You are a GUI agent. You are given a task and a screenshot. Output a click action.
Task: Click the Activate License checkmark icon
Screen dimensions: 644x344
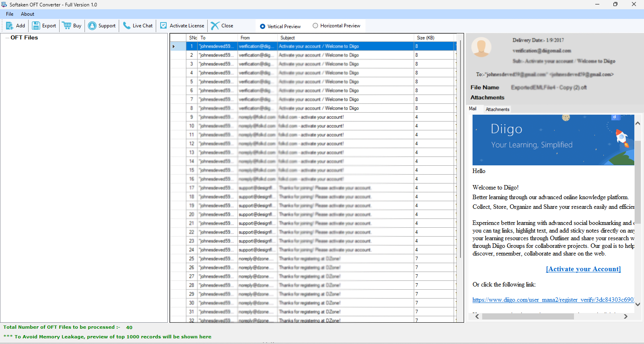163,26
